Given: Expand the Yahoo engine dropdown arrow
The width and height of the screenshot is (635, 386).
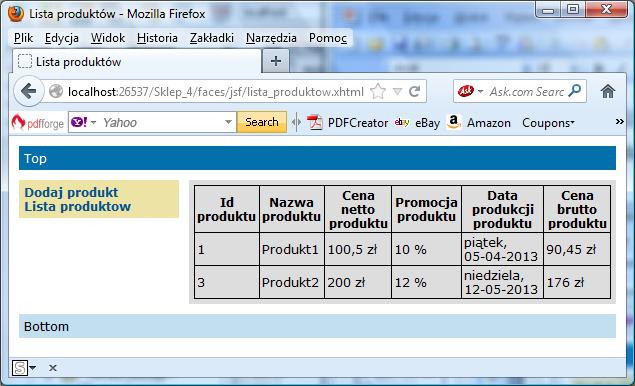Looking at the screenshot, I should [x=93, y=122].
